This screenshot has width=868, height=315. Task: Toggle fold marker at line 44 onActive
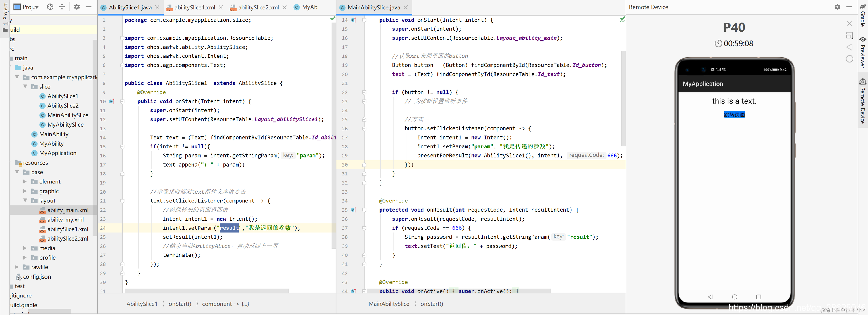364,291
